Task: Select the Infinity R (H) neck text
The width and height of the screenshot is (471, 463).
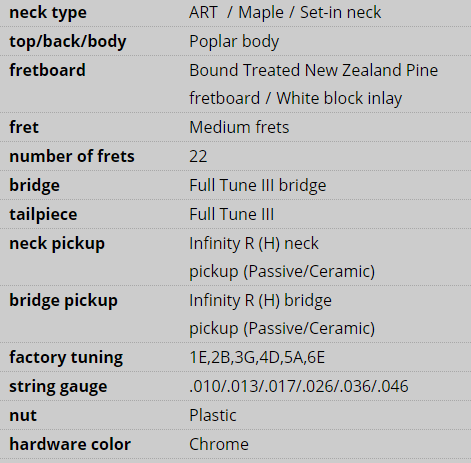Action: pos(254,243)
